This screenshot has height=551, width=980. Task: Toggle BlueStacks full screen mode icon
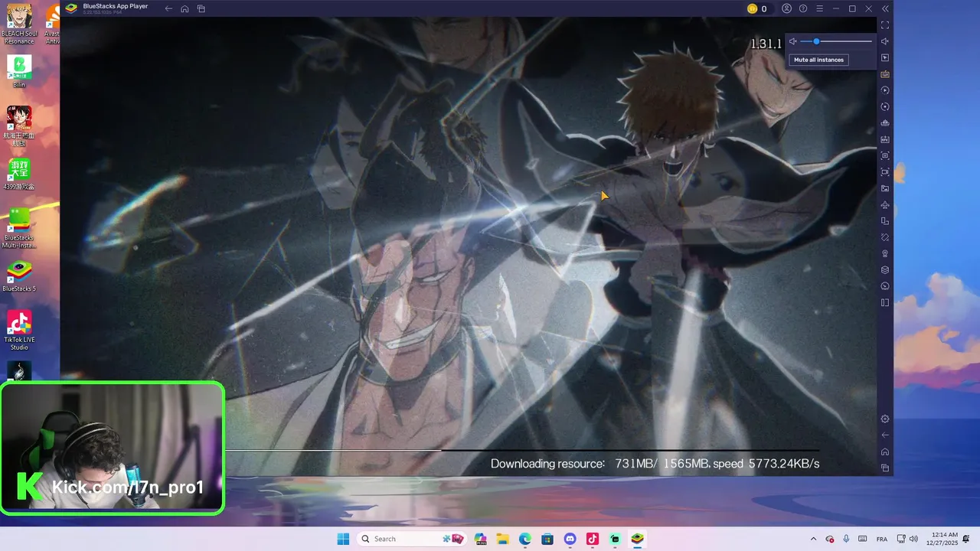point(885,25)
